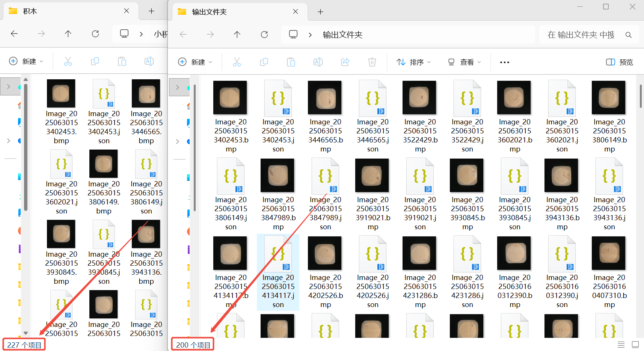This screenshot has width=644, height=351.
Task: Select Image_20250630153806149.bmp in 积木 window
Action: tap(104, 182)
